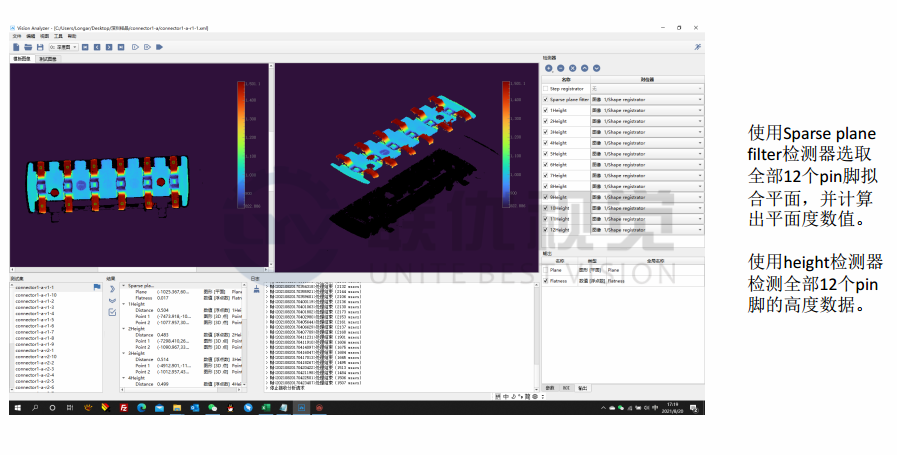This screenshot has width=897, height=455.
Task: Click the add detector plus icon
Action: click(x=549, y=68)
